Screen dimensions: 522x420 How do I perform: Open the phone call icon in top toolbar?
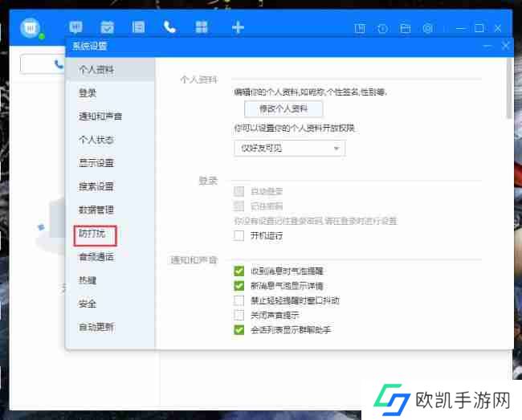pos(169,27)
